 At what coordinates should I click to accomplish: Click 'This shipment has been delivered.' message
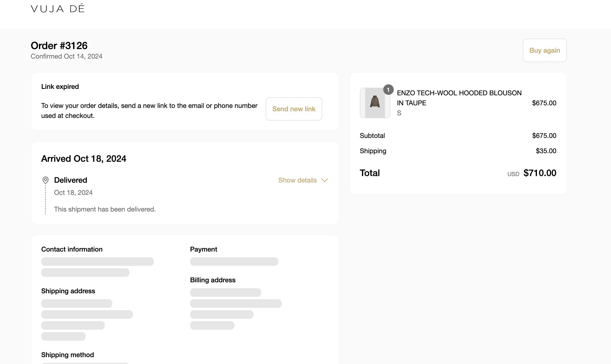(105, 209)
